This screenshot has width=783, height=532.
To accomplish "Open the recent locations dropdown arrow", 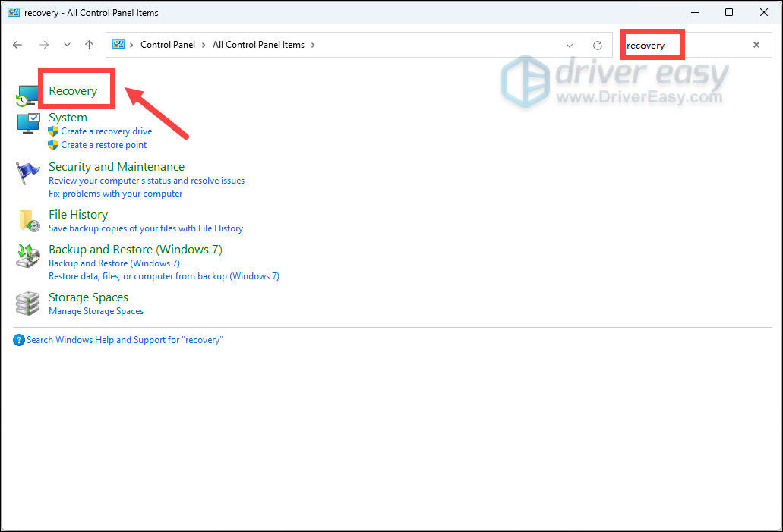I will pyautogui.click(x=67, y=45).
